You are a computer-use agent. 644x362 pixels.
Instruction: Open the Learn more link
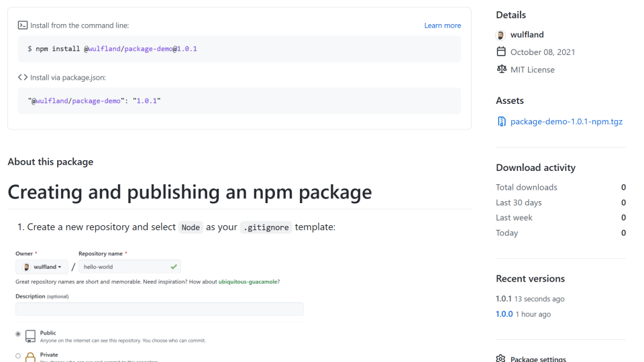(442, 25)
